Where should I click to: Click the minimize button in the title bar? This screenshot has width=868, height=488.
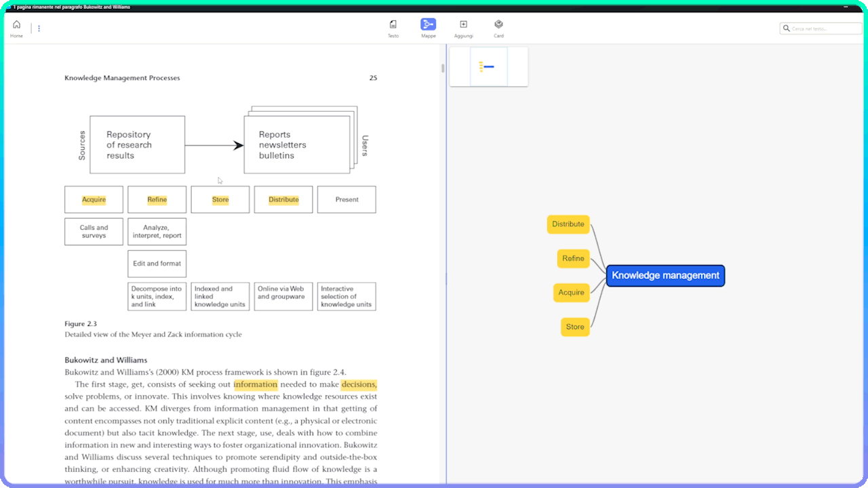pyautogui.click(x=846, y=7)
